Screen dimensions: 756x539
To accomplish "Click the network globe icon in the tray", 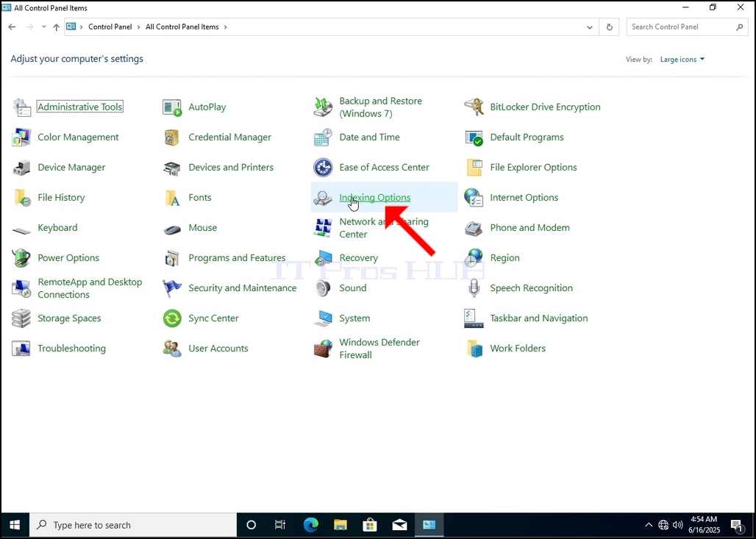I will coord(663,525).
